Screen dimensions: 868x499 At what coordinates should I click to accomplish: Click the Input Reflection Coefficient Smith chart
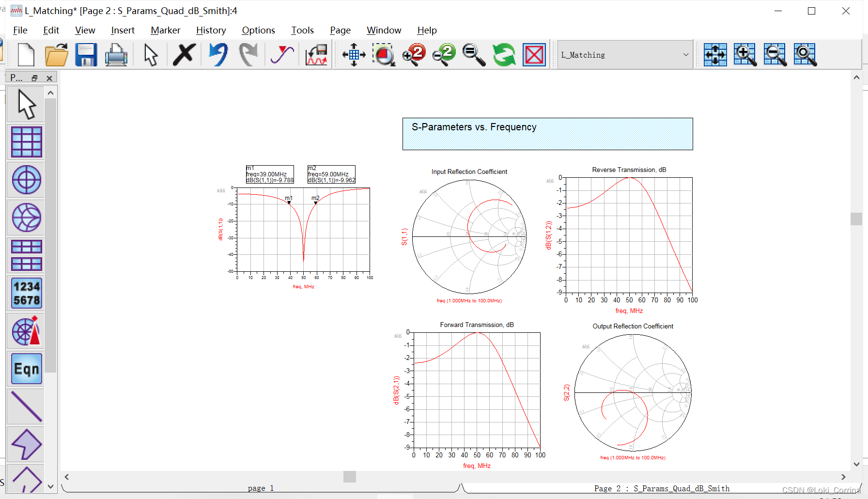(x=469, y=236)
